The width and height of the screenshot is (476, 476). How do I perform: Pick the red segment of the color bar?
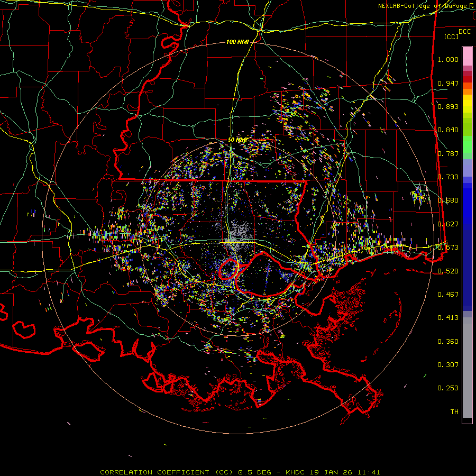point(467,79)
